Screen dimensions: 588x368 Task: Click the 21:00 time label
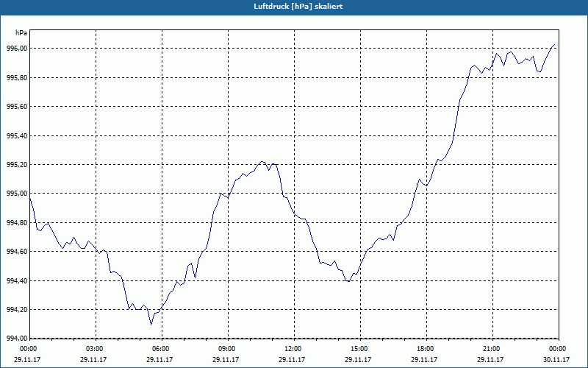tap(492, 349)
